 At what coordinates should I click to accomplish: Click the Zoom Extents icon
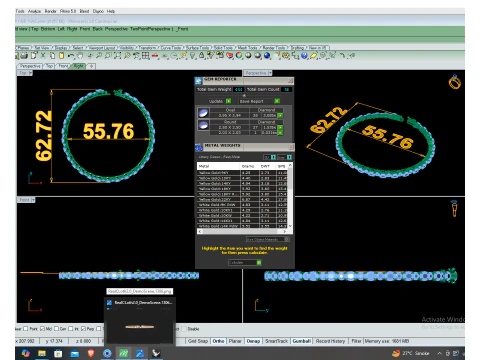[x=118, y=56]
